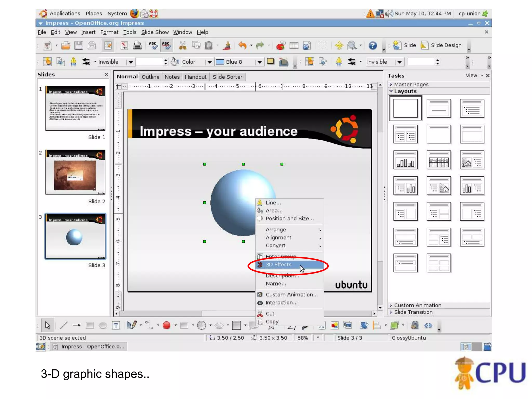The width and height of the screenshot is (532, 399).
Task: Close the Slides panel
Action: [x=106, y=75]
